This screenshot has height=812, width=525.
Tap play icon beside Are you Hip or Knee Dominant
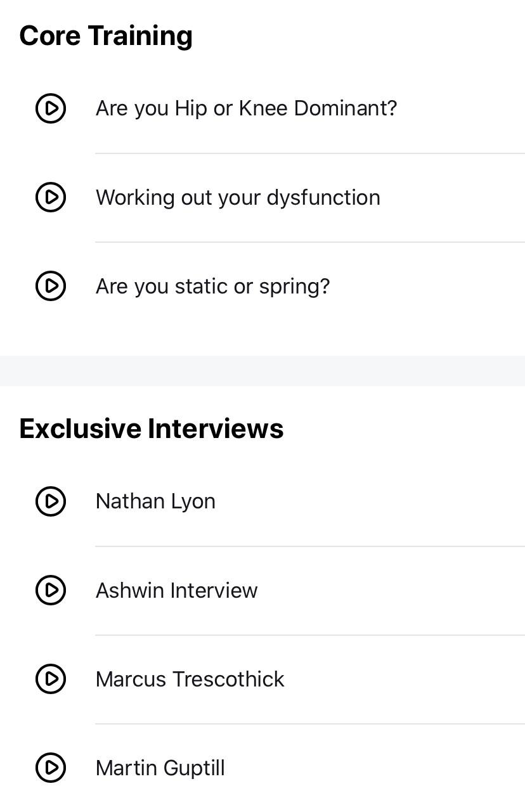(x=51, y=108)
